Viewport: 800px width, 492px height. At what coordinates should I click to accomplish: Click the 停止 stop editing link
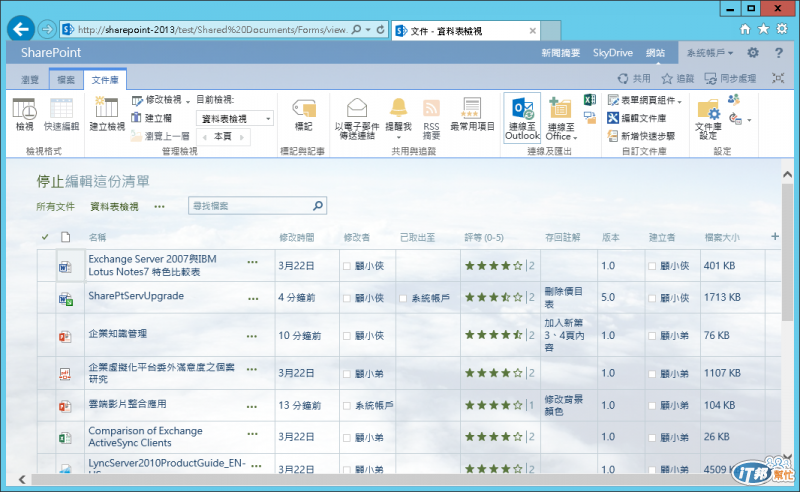coord(50,181)
